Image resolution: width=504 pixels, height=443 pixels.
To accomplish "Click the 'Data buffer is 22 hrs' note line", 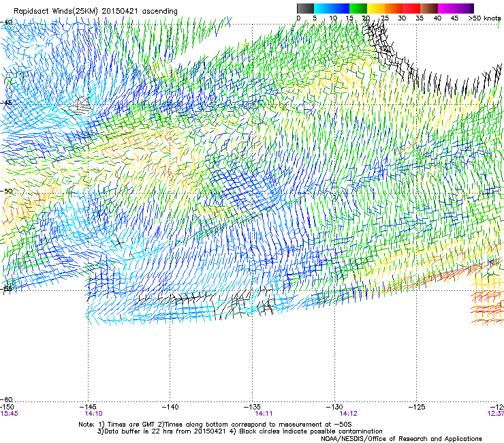I will (240, 431).
